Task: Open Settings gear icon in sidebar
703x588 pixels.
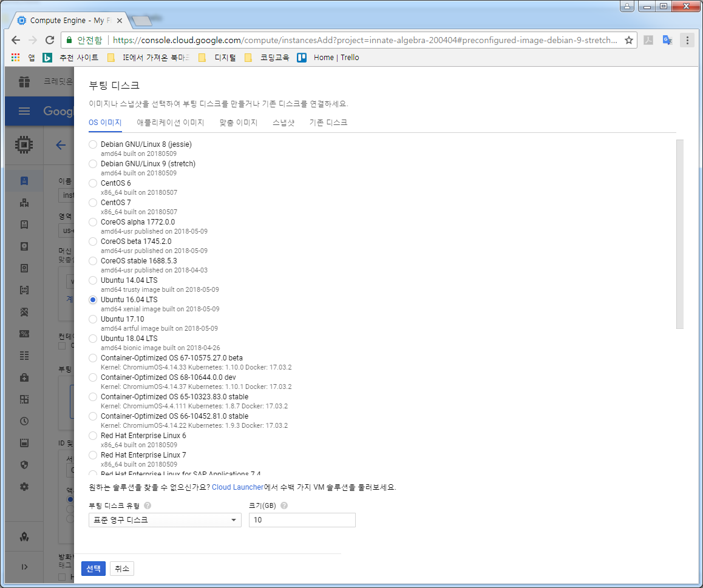Action: [x=24, y=487]
